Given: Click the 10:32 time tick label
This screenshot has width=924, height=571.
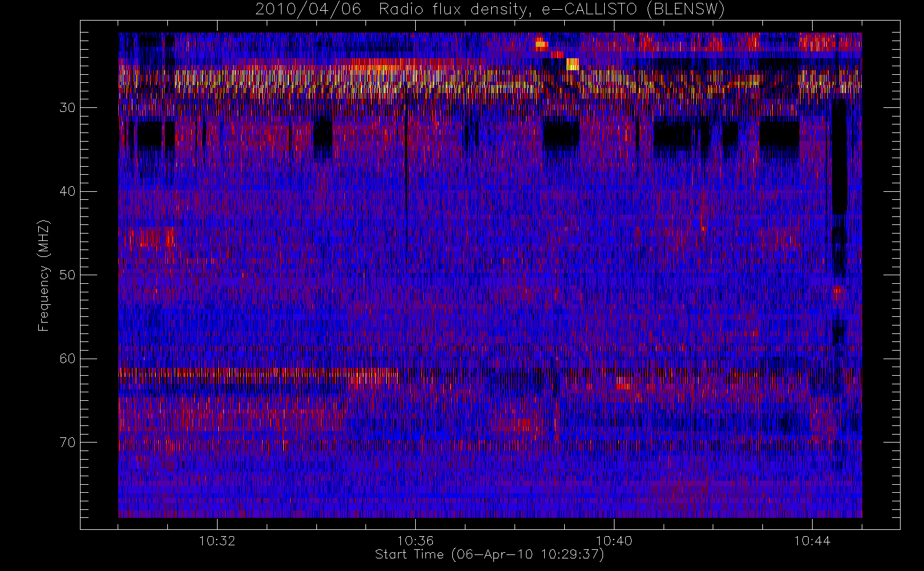Looking at the screenshot, I should click(217, 541).
